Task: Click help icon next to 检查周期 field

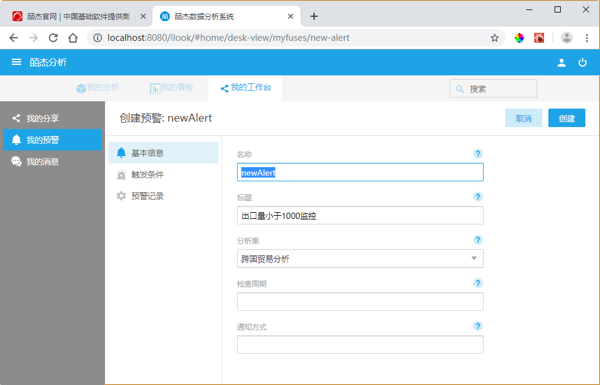Action: coord(478,283)
